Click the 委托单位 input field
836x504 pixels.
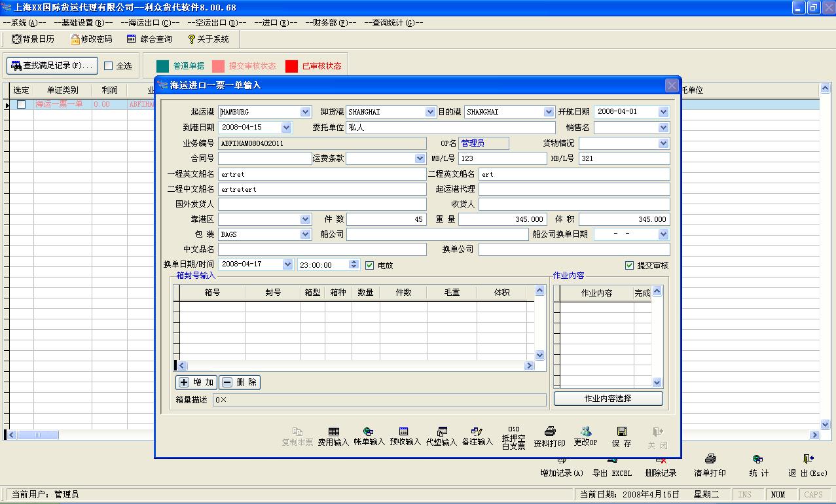pos(450,128)
